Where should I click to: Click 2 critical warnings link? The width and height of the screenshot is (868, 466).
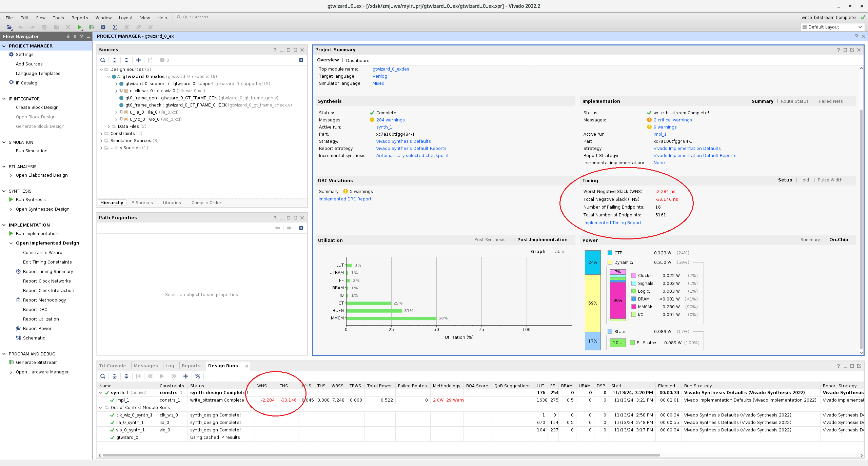(673, 120)
